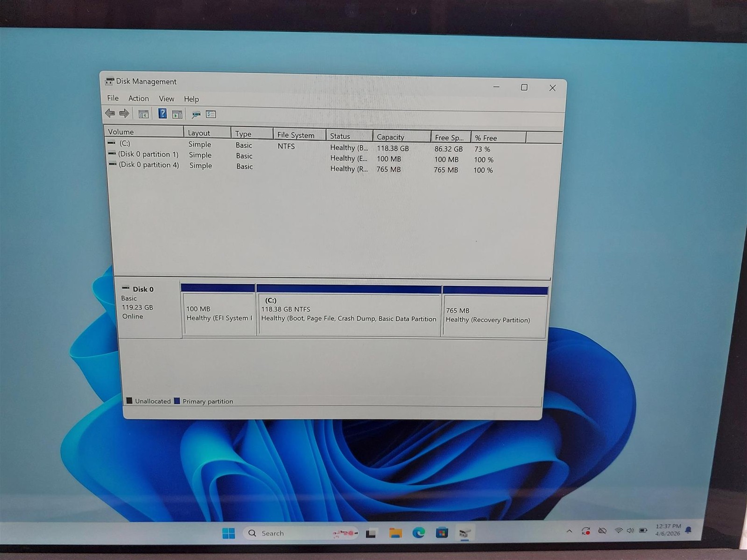This screenshot has height=560, width=747.
Task: Click the NTFS file system cell
Action: (x=286, y=146)
